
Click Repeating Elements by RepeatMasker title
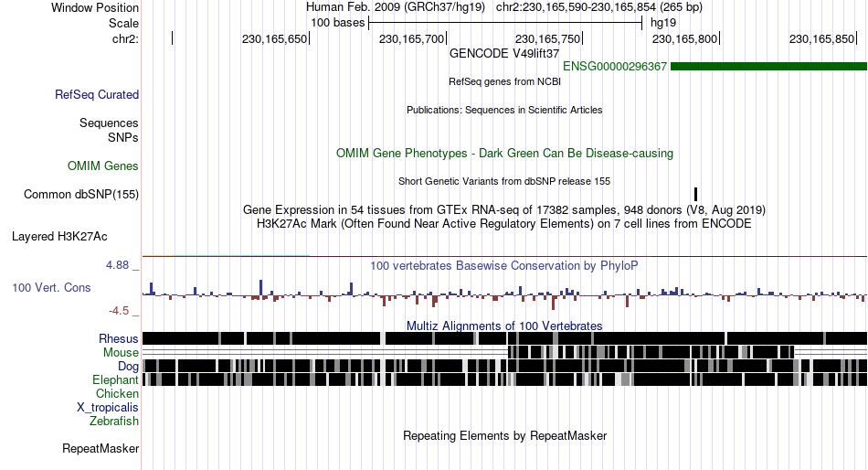click(504, 435)
